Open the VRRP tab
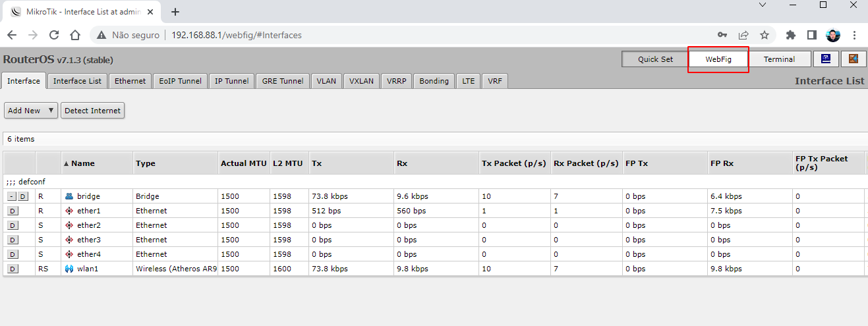The height and width of the screenshot is (326, 868). coord(397,81)
